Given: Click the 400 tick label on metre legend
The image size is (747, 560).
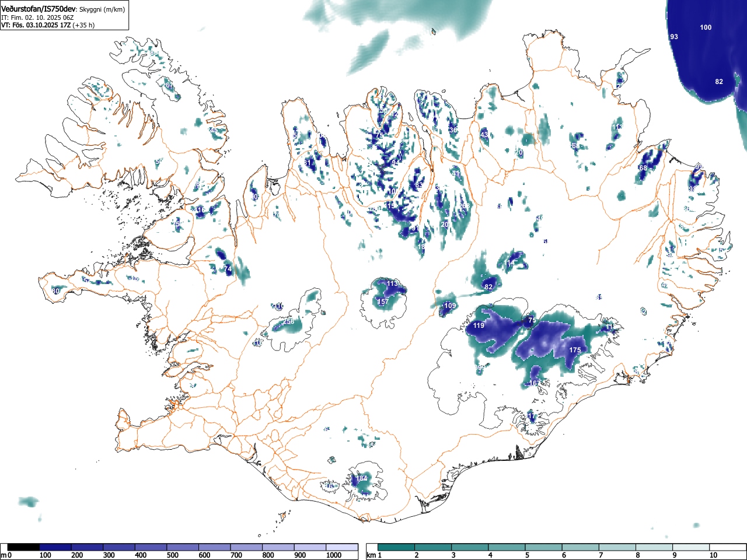Looking at the screenshot, I should pos(141,555).
